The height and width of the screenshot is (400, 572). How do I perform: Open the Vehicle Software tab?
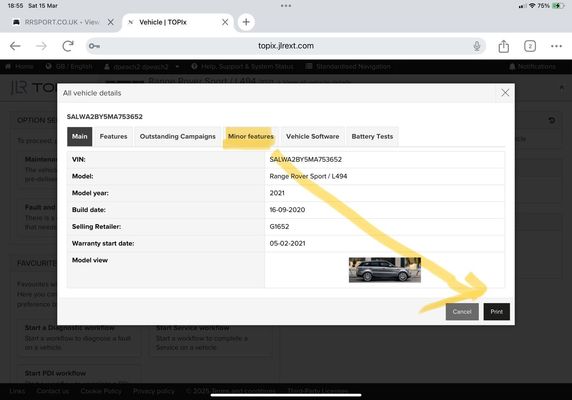tap(313, 136)
